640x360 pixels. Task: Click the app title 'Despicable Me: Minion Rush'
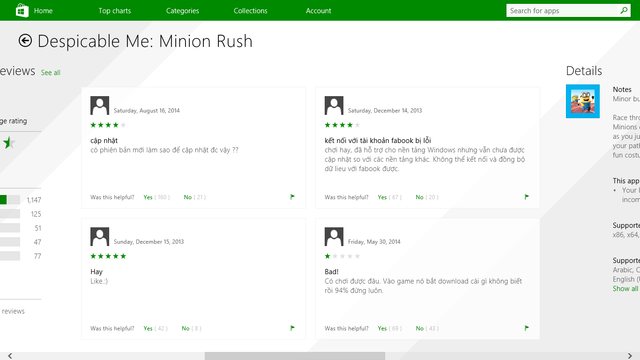click(145, 41)
